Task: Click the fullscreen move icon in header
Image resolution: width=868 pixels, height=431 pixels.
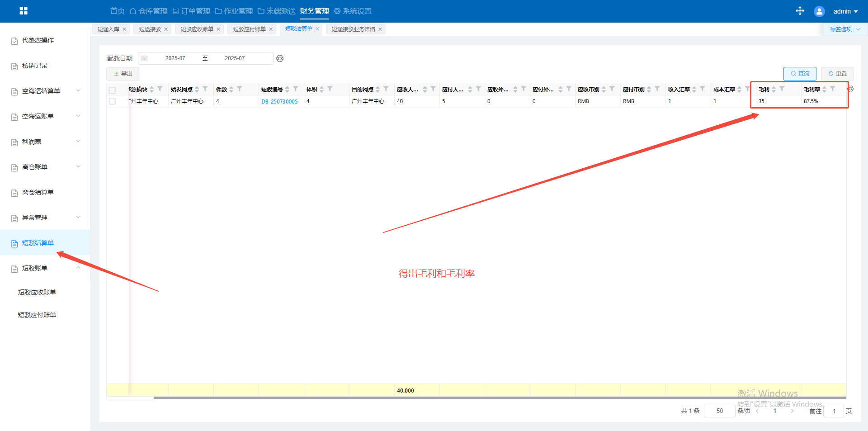Action: coord(800,11)
